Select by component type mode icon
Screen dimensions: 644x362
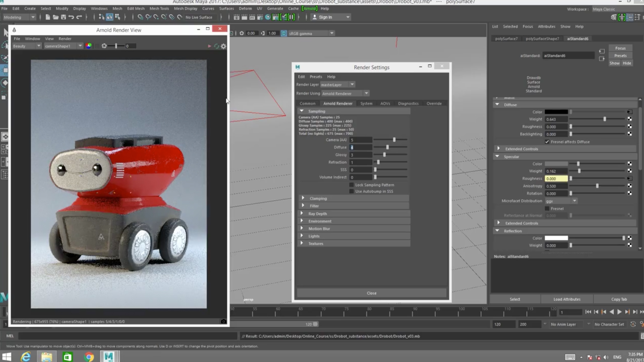coord(117,17)
